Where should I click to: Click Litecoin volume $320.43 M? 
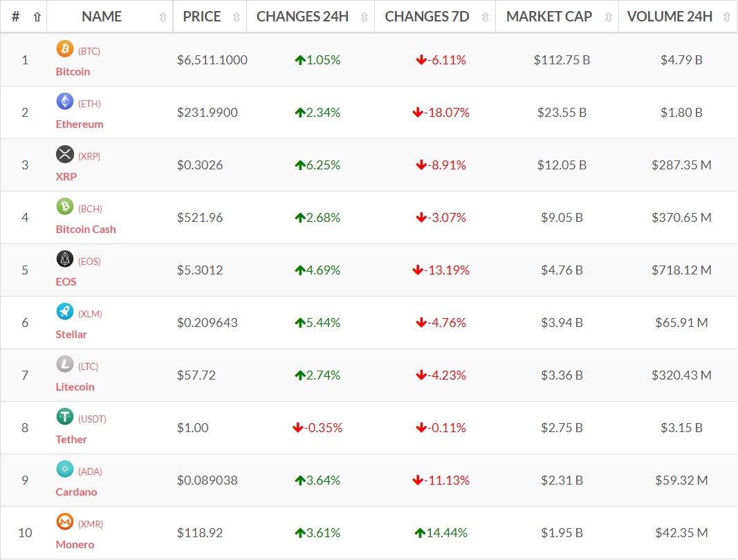click(x=681, y=375)
